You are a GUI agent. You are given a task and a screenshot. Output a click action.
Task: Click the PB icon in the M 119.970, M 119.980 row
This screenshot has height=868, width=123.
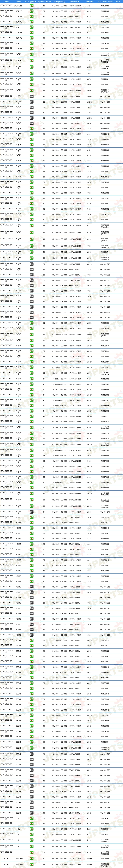coord(31,444)
